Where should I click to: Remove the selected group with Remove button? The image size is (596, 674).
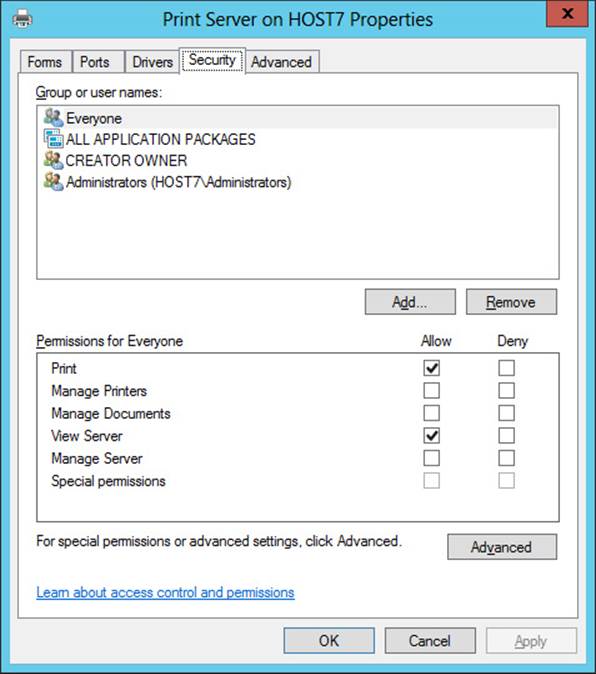511,302
